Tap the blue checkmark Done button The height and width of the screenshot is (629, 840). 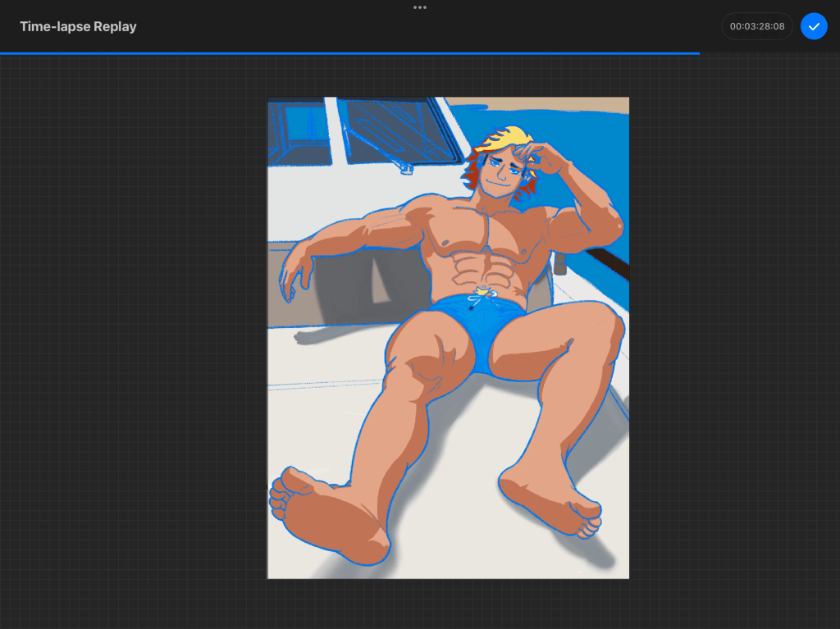click(x=814, y=26)
